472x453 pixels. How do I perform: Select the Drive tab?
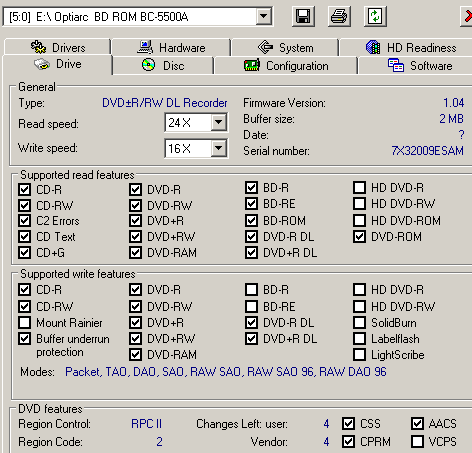click(57, 64)
